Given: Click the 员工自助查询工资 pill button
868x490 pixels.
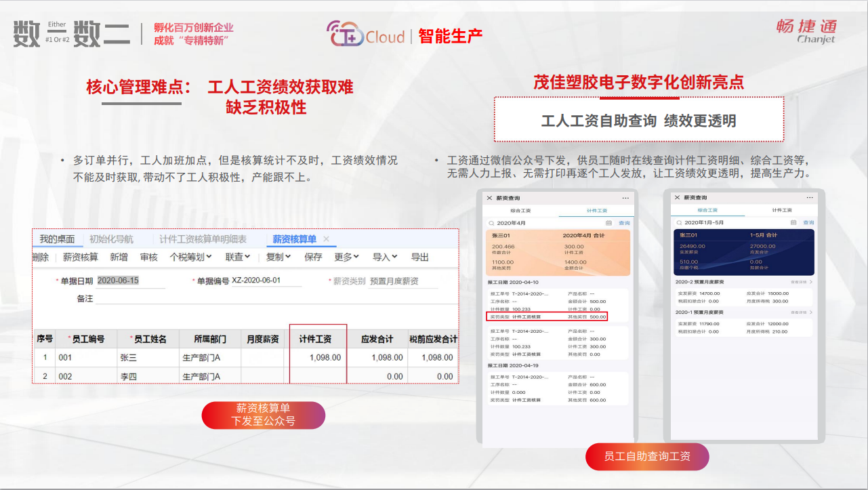Looking at the screenshot, I should (647, 457).
